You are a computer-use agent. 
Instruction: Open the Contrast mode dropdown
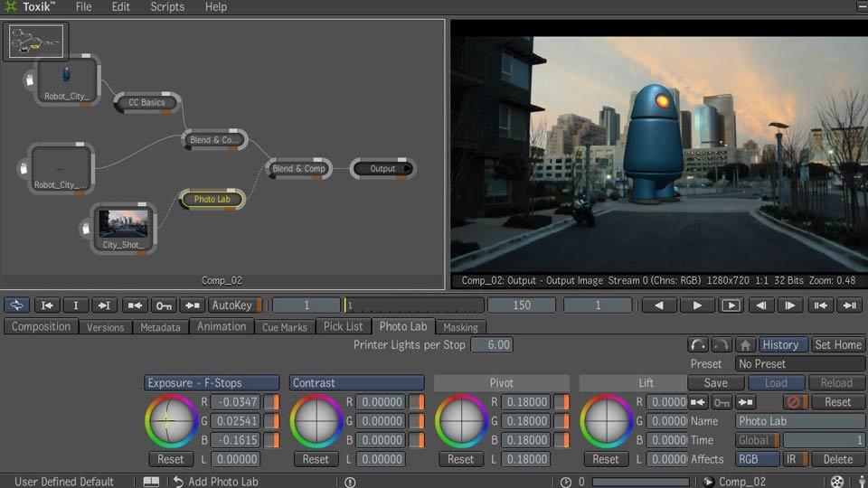(x=356, y=383)
